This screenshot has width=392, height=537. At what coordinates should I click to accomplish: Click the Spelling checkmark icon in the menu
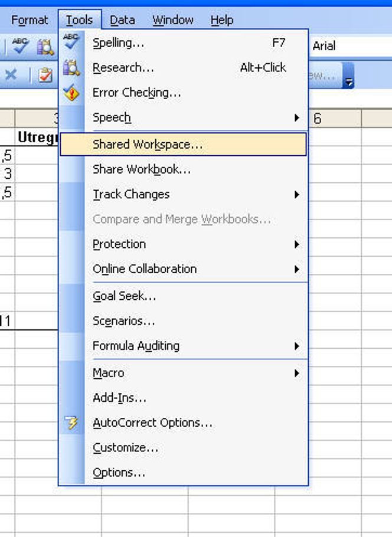71,42
